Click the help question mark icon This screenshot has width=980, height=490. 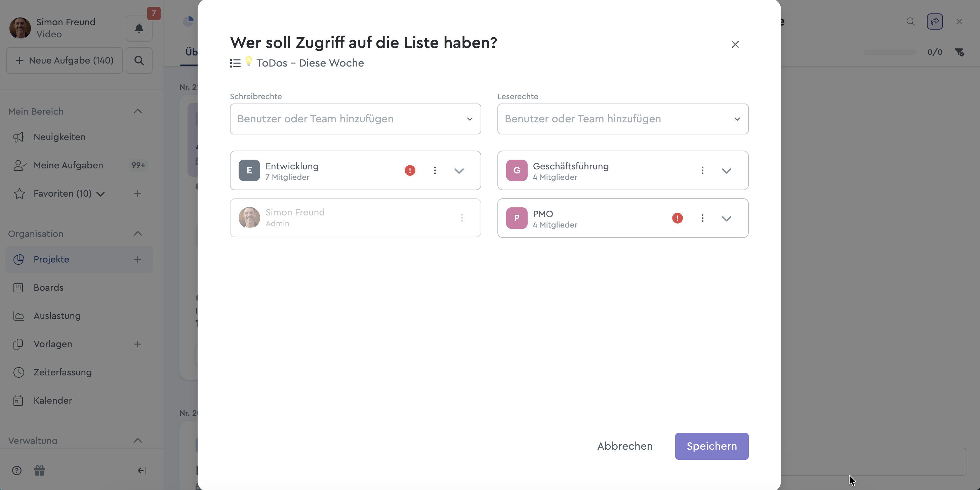(x=17, y=471)
